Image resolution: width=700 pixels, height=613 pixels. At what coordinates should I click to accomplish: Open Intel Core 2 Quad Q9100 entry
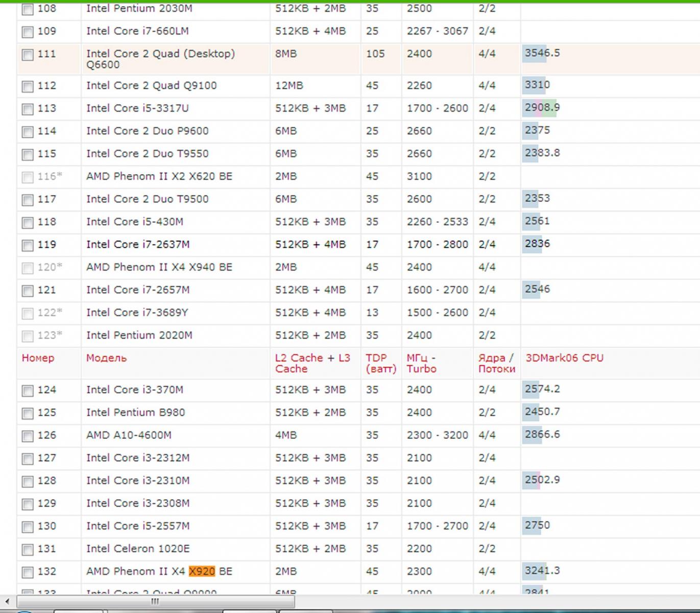pyautogui.click(x=151, y=86)
